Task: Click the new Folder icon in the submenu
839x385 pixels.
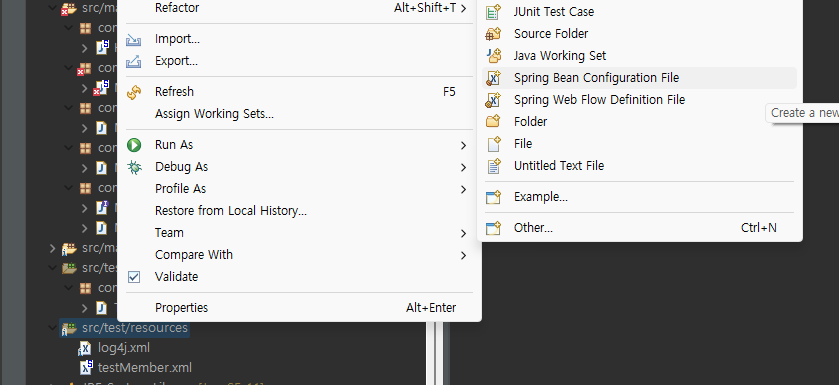Action: [x=493, y=121]
